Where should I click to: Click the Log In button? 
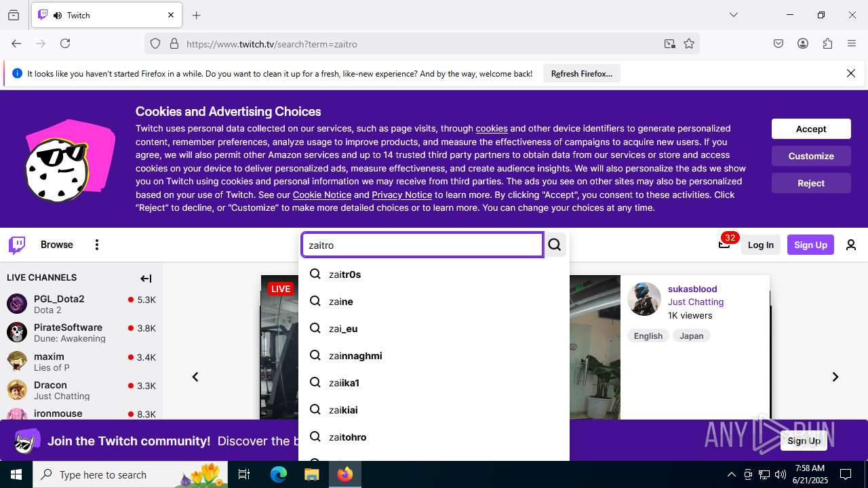761,245
